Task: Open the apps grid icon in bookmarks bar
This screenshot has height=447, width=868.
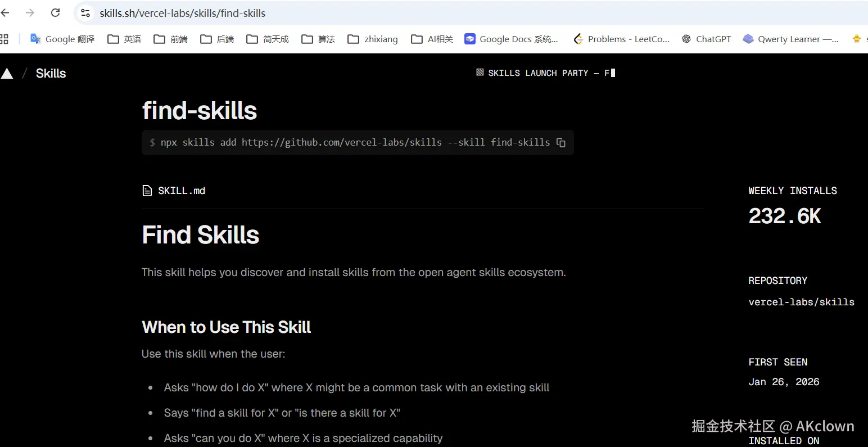Action: [x=4, y=39]
